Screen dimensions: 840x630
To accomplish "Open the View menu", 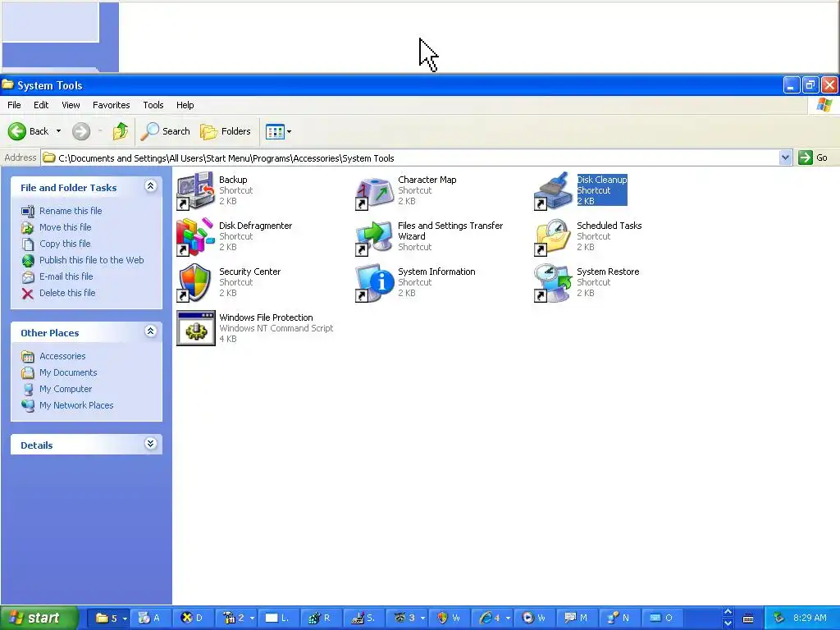I will pyautogui.click(x=71, y=105).
